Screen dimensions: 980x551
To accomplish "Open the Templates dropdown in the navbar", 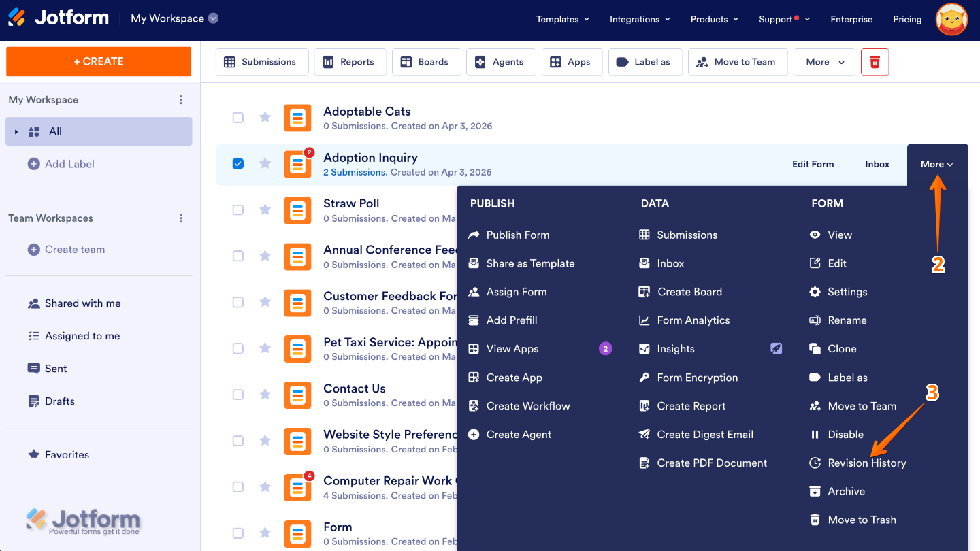I will pos(562,19).
